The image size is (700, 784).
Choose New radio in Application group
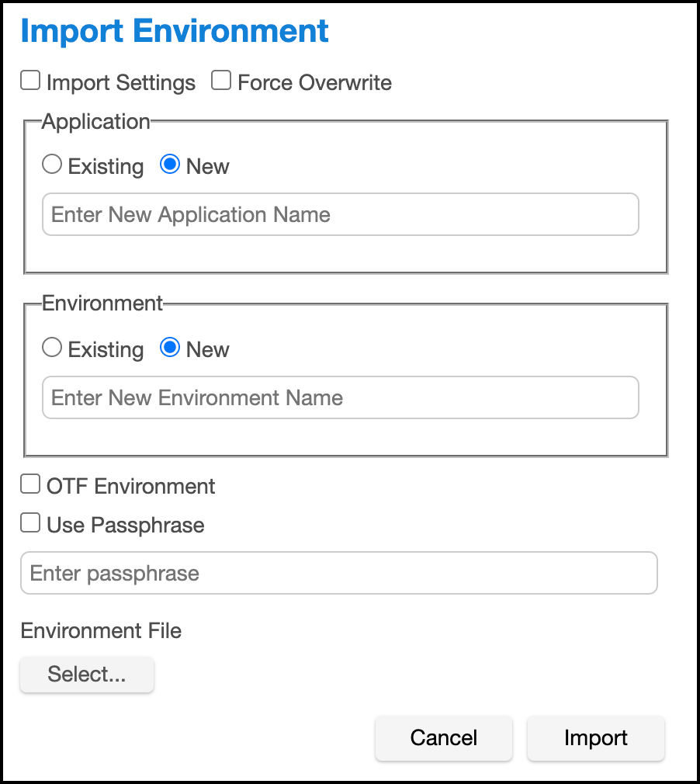point(170,165)
